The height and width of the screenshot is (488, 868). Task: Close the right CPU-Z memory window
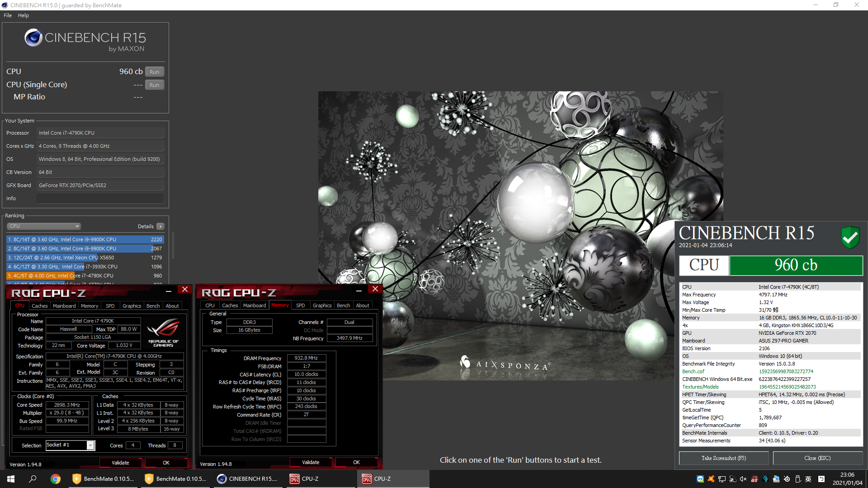[x=375, y=289]
